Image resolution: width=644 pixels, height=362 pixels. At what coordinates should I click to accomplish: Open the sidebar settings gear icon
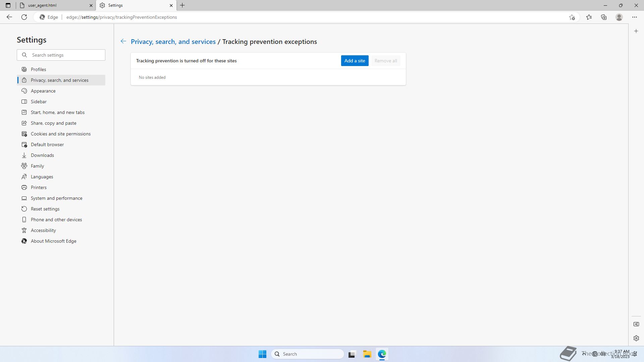click(x=636, y=338)
